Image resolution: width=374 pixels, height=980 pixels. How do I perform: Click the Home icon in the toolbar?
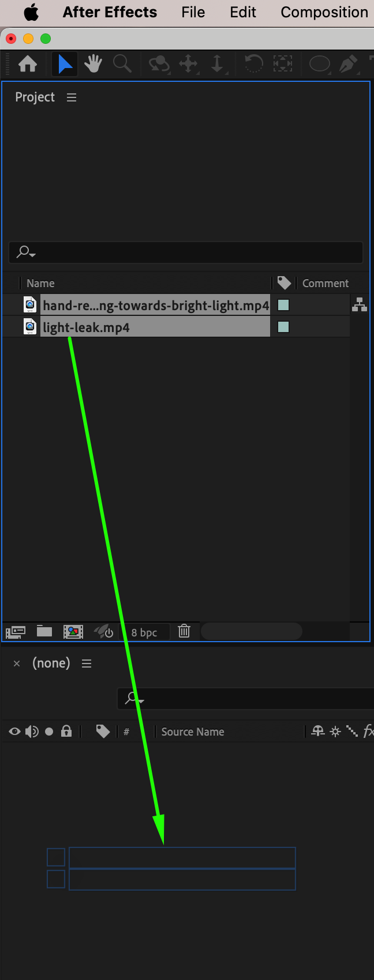coord(28,63)
